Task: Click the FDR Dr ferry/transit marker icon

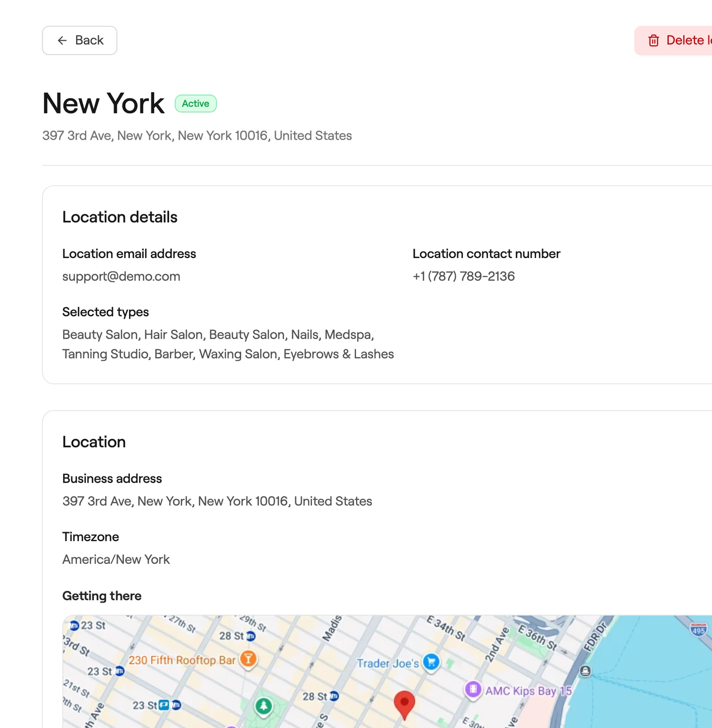Action: point(586,671)
